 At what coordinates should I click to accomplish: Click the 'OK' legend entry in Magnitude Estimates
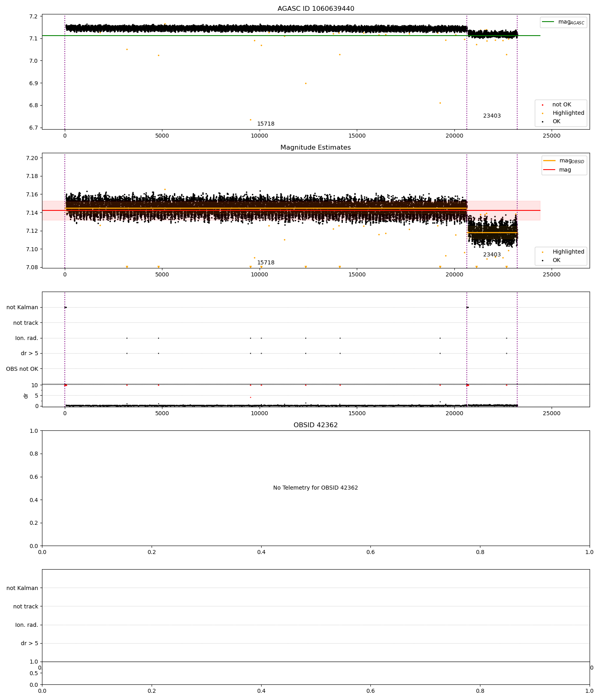pos(552,260)
